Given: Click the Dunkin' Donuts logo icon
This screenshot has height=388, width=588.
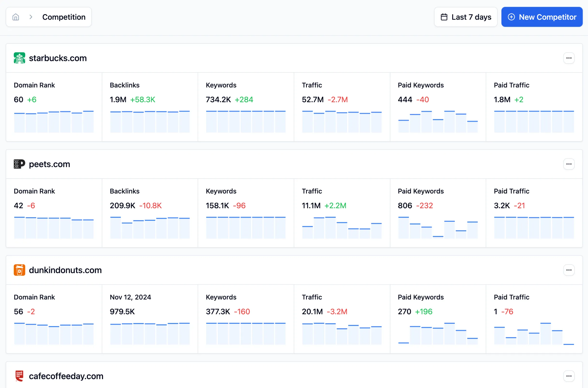Looking at the screenshot, I should [x=19, y=270].
